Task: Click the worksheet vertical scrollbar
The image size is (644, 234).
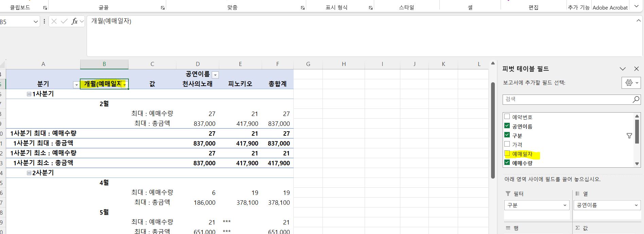Action: pos(493,129)
